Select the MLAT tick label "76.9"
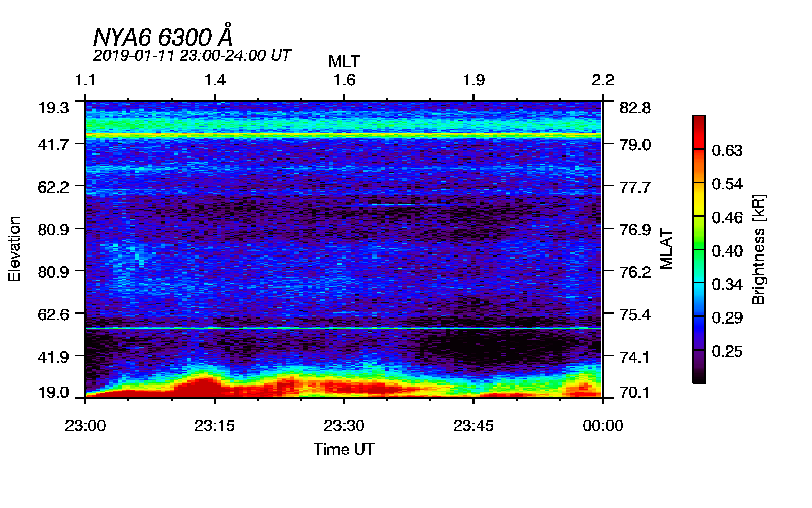 pyautogui.click(x=635, y=230)
